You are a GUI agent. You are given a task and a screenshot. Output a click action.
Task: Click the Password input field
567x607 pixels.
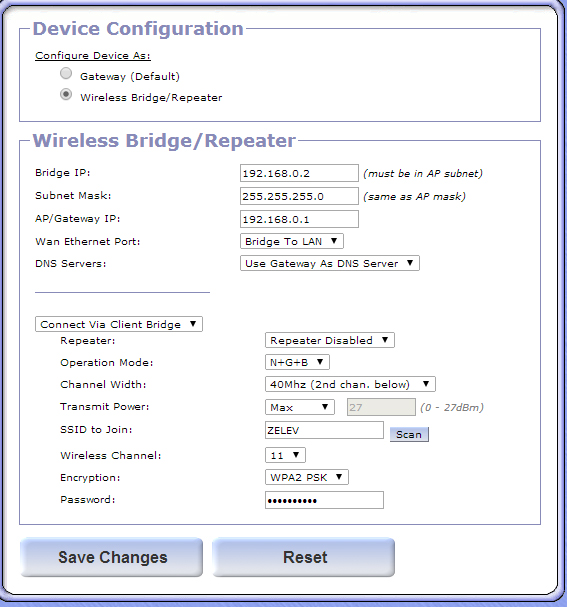point(324,500)
